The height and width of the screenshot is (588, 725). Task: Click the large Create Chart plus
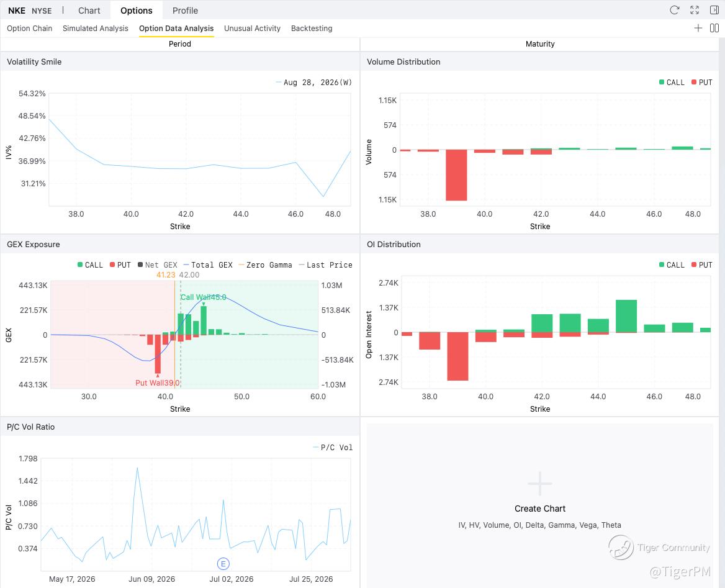(539, 484)
